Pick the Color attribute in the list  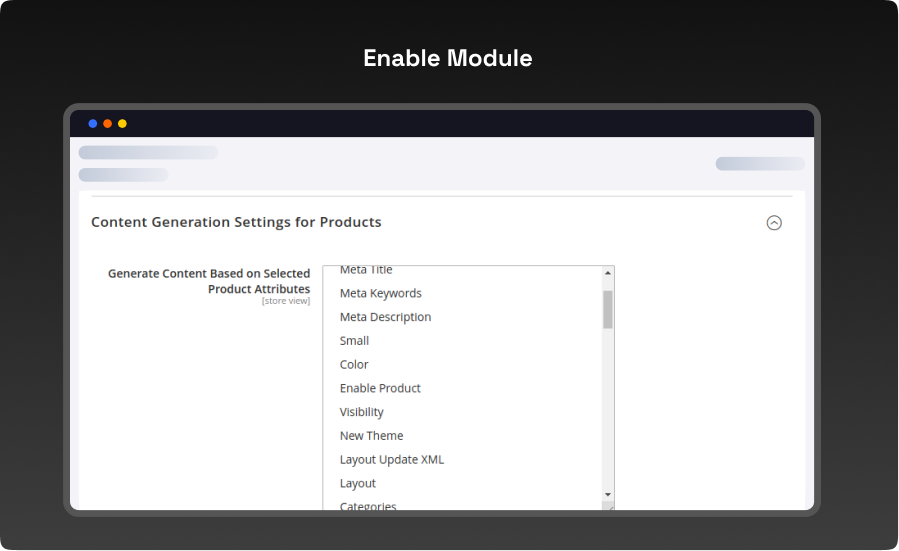[354, 365]
